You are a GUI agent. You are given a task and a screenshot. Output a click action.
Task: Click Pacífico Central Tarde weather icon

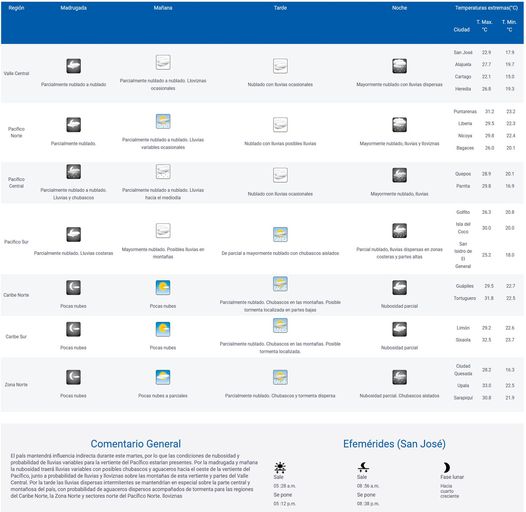280,175
